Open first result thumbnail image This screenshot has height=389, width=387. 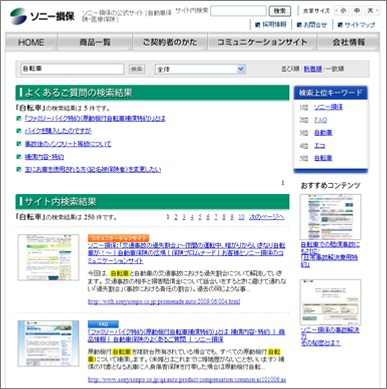(x=49, y=257)
